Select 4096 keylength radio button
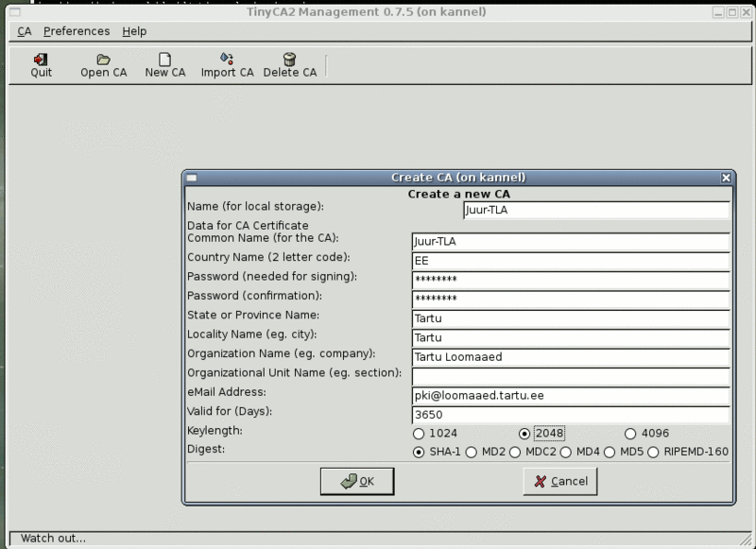Screen dimensions: 756x549 [632, 434]
